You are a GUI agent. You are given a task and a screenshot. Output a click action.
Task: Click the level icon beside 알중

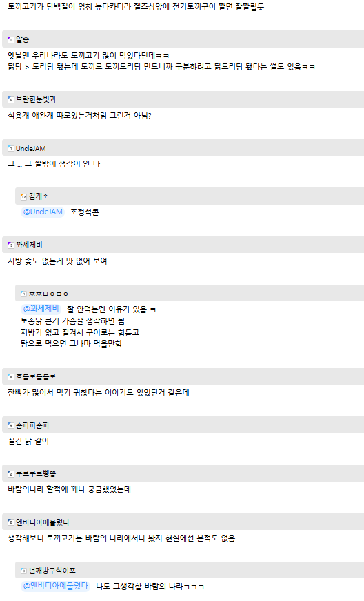click(11, 39)
